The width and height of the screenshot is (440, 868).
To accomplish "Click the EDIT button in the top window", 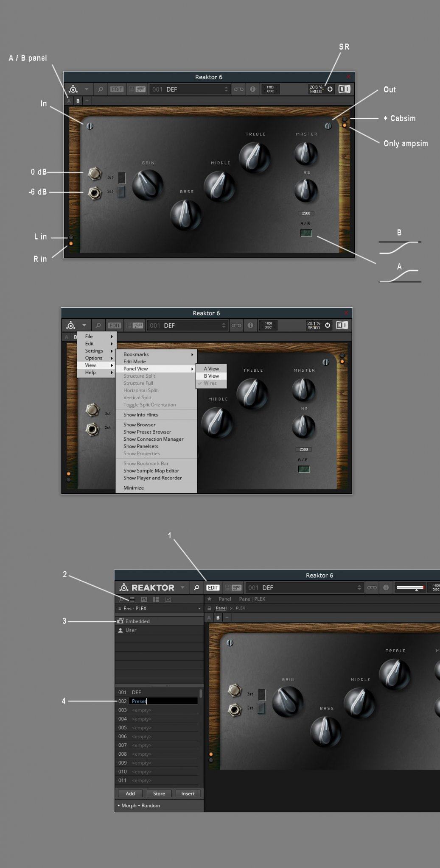I will 117,89.
